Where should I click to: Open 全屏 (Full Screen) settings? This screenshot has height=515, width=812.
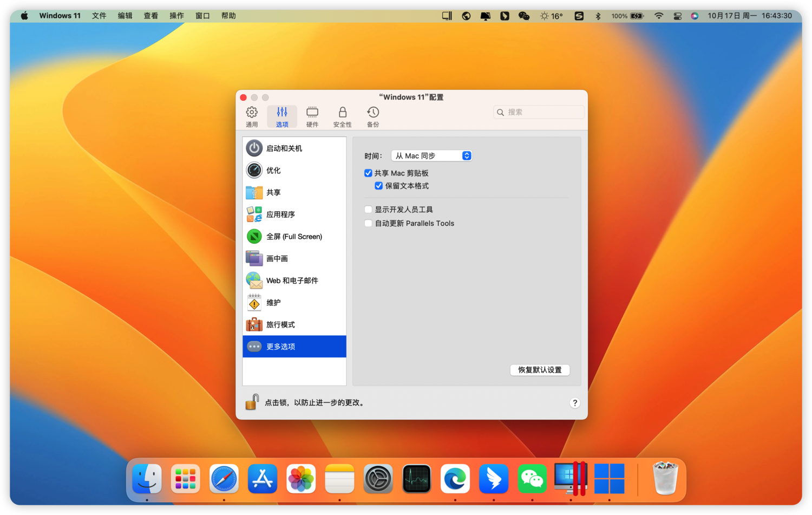coord(294,237)
